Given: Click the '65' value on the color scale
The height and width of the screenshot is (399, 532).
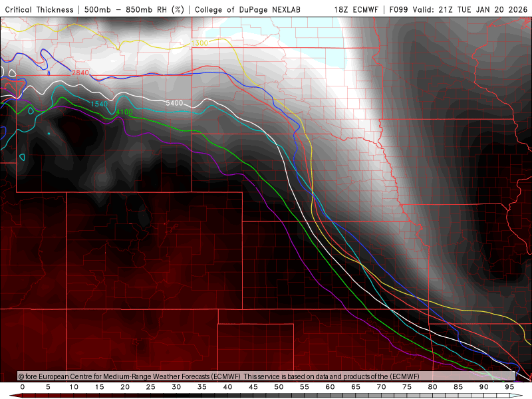Looking at the screenshot, I should 356,387.
